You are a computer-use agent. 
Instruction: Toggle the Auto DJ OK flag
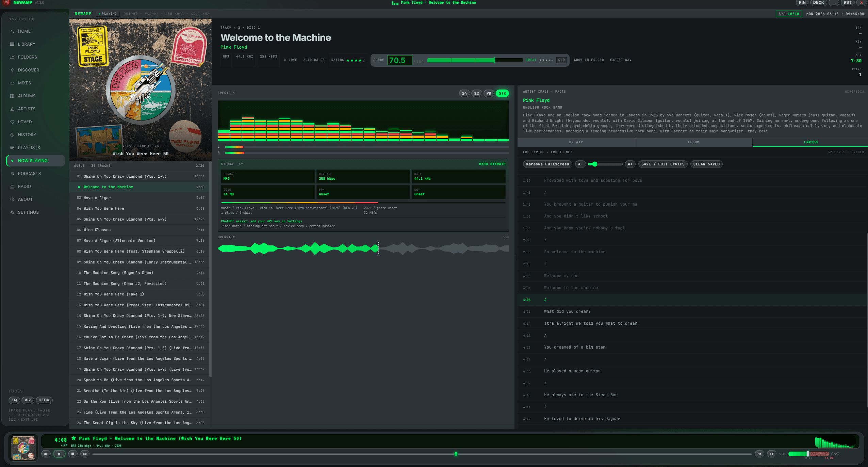click(314, 60)
